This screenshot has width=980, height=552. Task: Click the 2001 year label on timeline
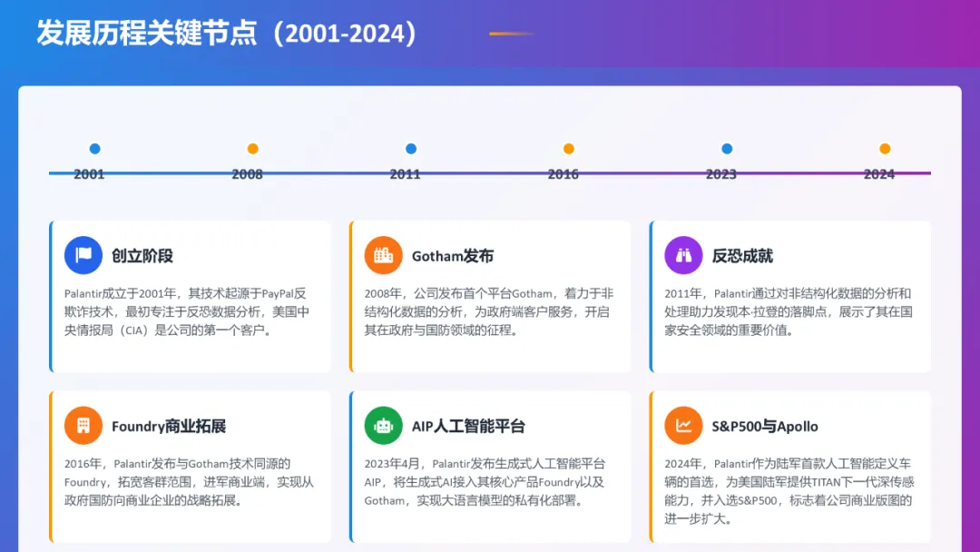[89, 174]
